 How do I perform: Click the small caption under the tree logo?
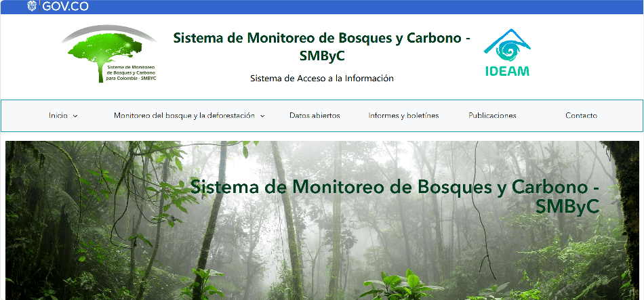click(x=131, y=73)
